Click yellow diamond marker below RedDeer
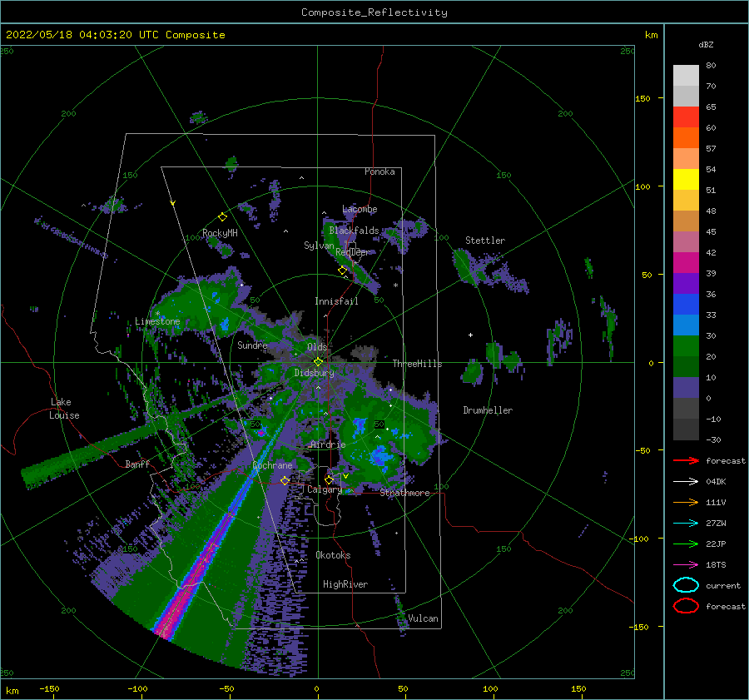 (342, 271)
